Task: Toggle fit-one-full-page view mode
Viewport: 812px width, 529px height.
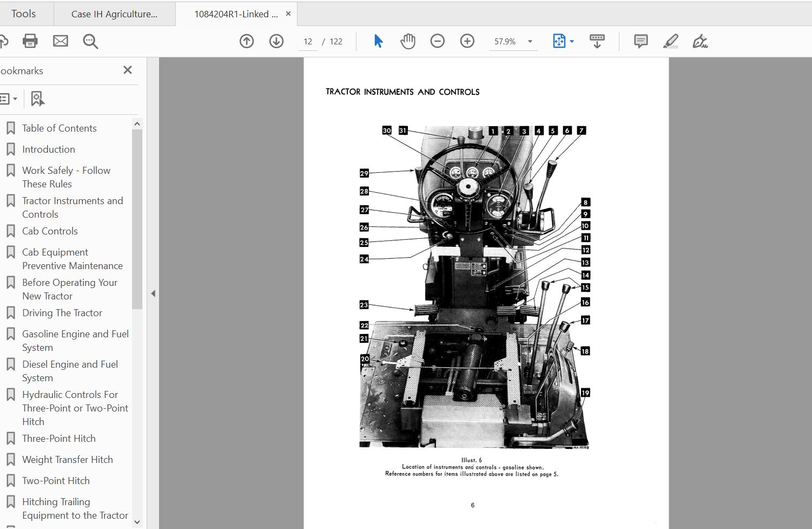Action: tap(559, 41)
